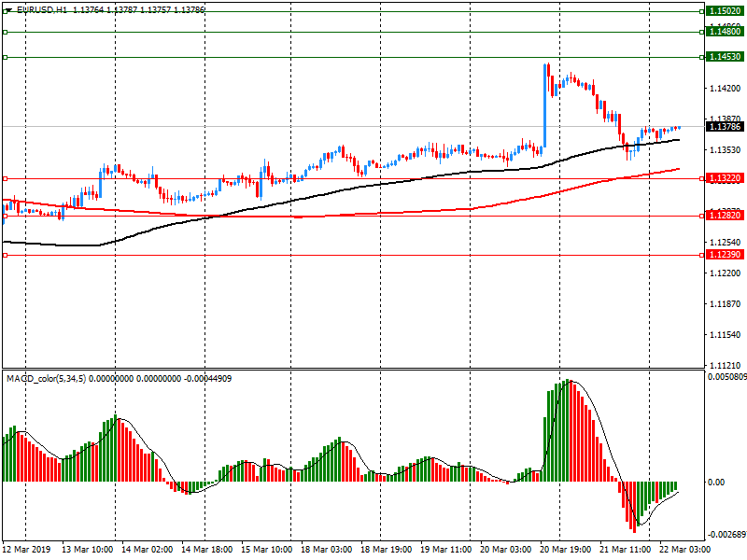747x560 pixels.
Task: Click the 14 Mar 02:00 time axis label
Action: (x=147, y=551)
